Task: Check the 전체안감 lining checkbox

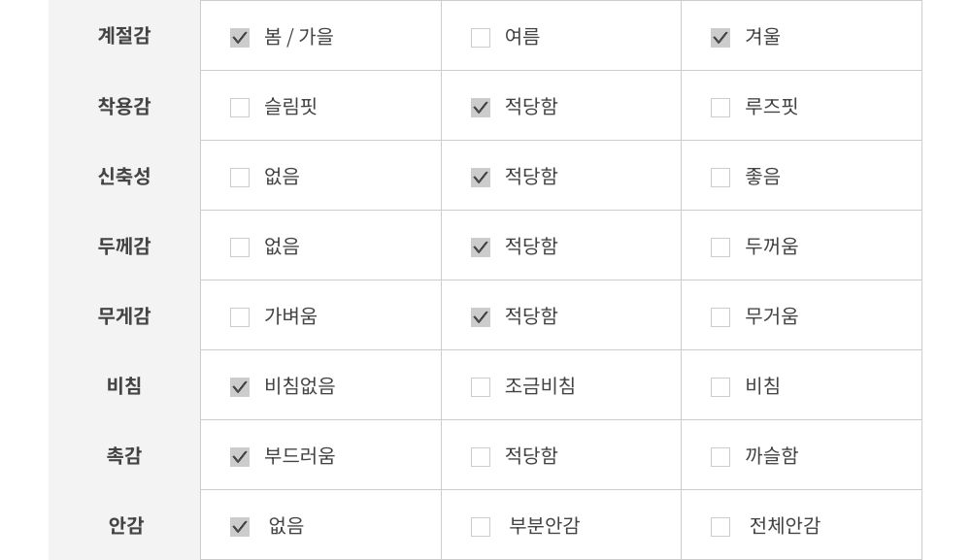Action: tap(720, 527)
